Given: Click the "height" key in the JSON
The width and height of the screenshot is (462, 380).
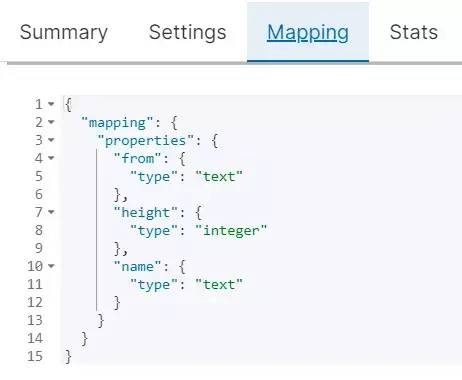Looking at the screenshot, I should coord(146,213).
